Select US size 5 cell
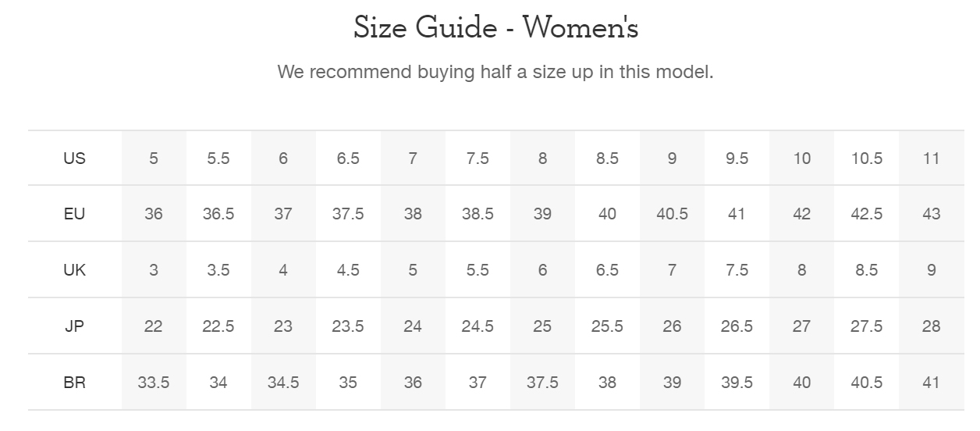The width and height of the screenshot is (980, 431). point(154,159)
